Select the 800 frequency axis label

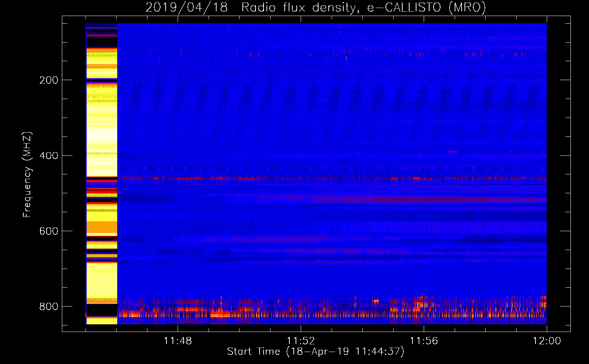click(49, 306)
